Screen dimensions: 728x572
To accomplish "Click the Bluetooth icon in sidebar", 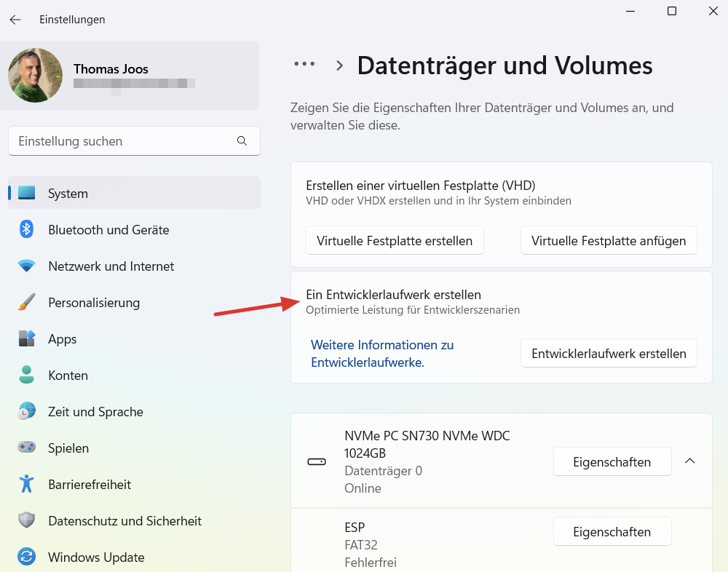I will pyautogui.click(x=27, y=230).
